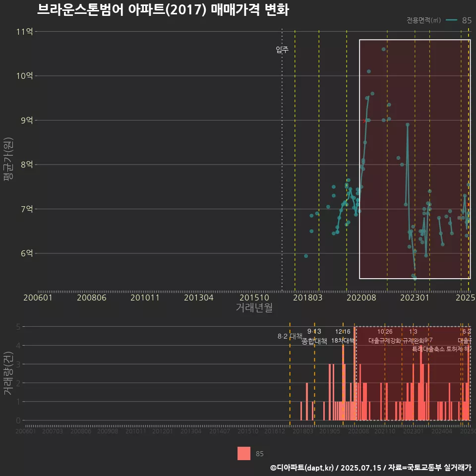Click the 0 label on the volume axis
The height and width of the screenshot is (476, 476).
click(x=18, y=420)
